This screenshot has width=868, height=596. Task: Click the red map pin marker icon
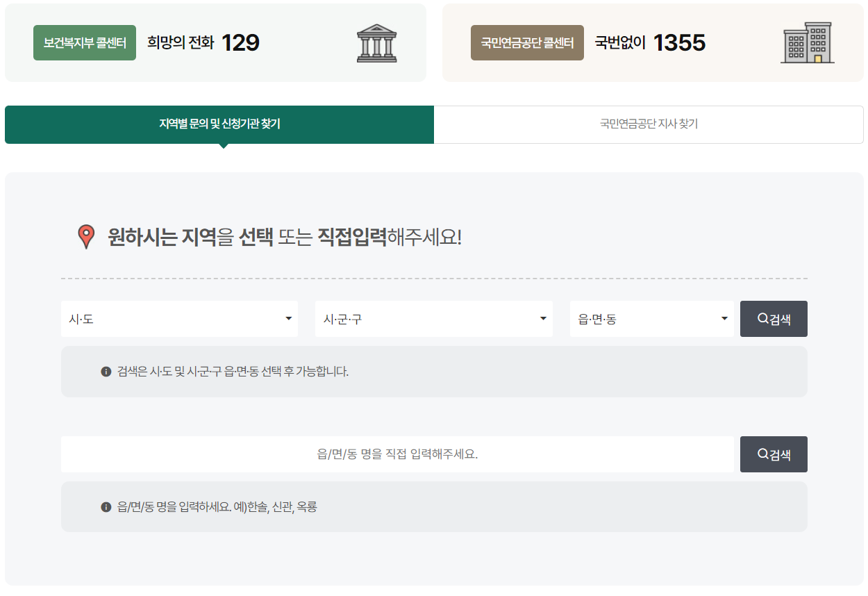85,236
